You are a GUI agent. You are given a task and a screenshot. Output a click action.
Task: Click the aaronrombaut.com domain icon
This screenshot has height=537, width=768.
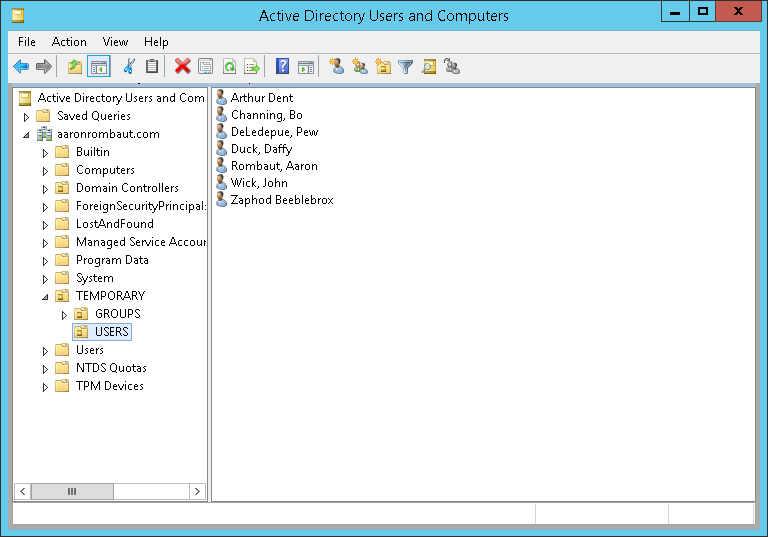click(45, 134)
